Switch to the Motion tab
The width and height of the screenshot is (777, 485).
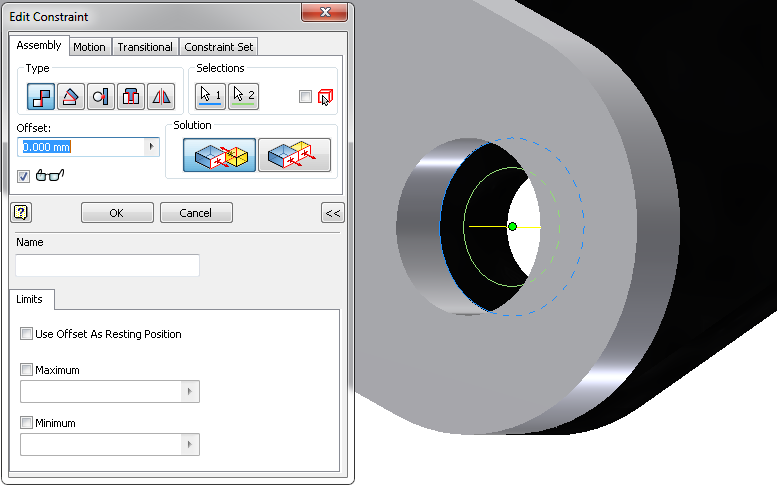point(89,47)
